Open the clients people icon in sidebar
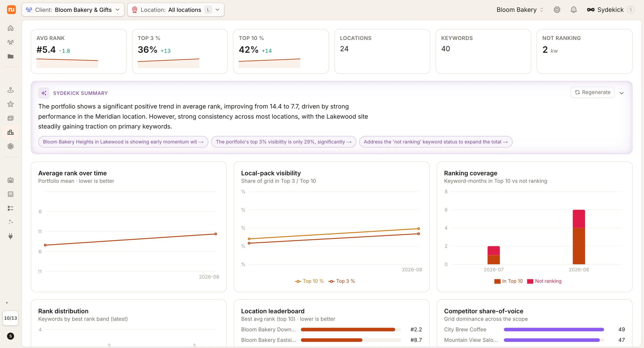Screen dimensions: 644x348 point(11,42)
